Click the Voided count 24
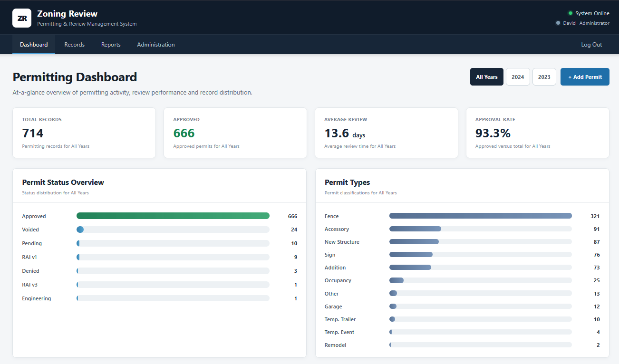 coord(294,230)
